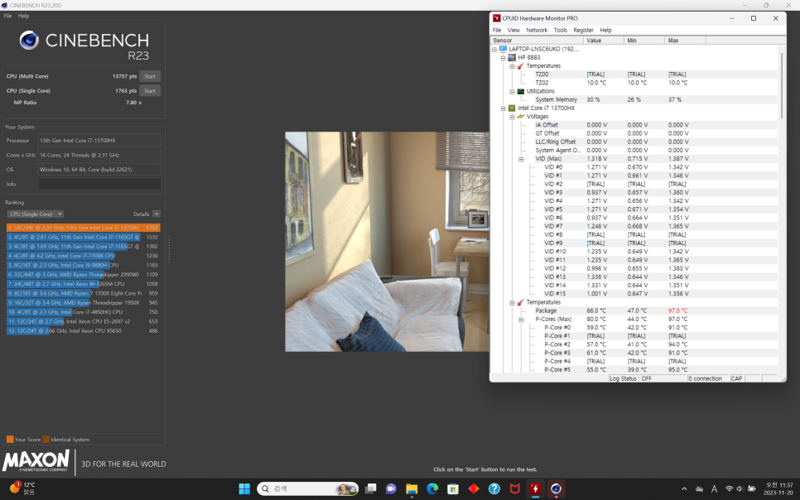Open File Explorer from taskbar
Image resolution: width=800 pixels, height=500 pixels.
pyautogui.click(x=412, y=489)
